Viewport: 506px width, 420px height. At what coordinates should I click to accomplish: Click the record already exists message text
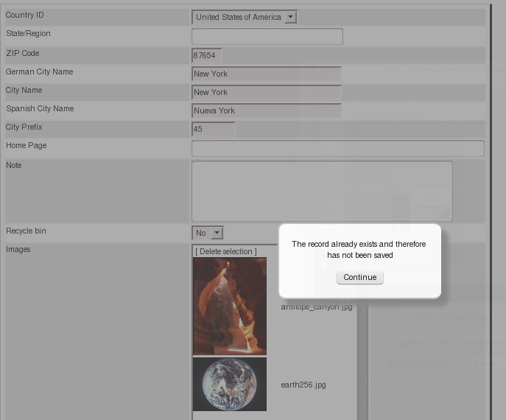click(359, 249)
